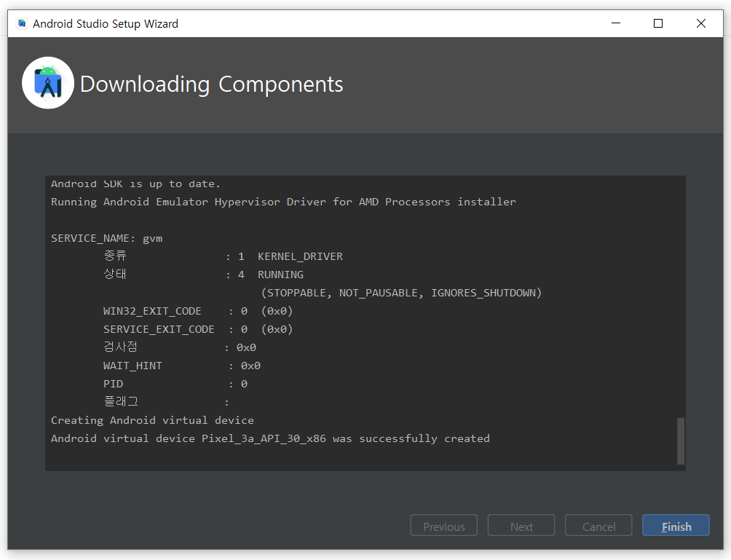731x560 pixels.
Task: Click the 'Android SDK is up to date.' line
Action: point(135,184)
